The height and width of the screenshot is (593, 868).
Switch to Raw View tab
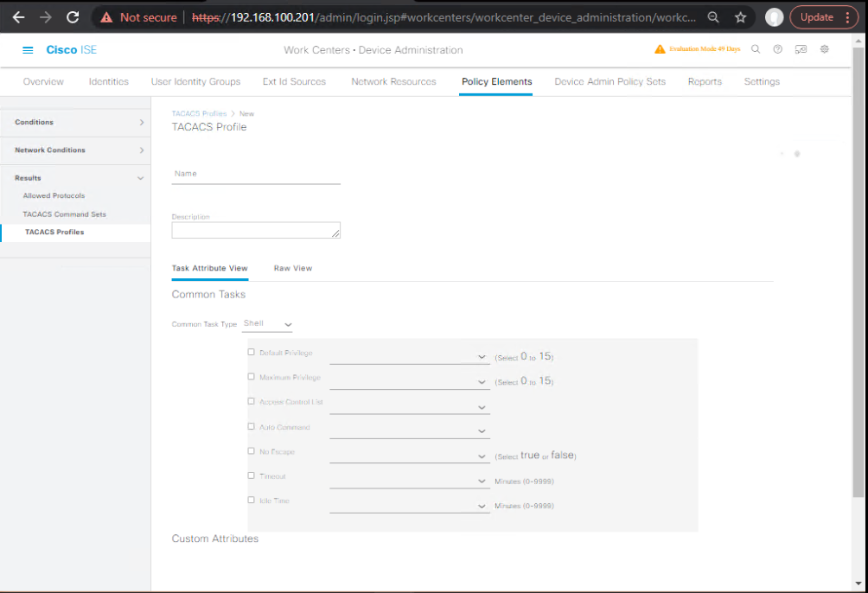tap(293, 268)
